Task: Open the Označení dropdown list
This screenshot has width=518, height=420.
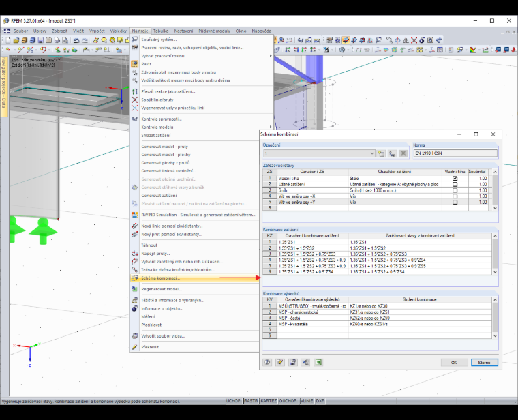Action: point(371,153)
